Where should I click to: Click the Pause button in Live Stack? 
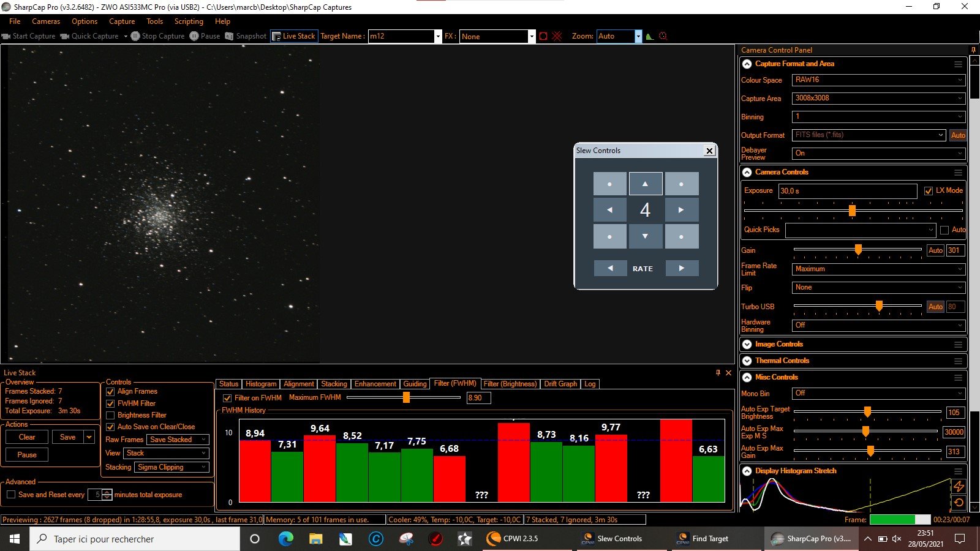click(x=27, y=455)
